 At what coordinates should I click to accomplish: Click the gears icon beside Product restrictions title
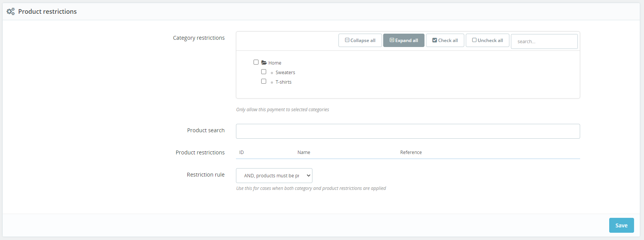(11, 11)
